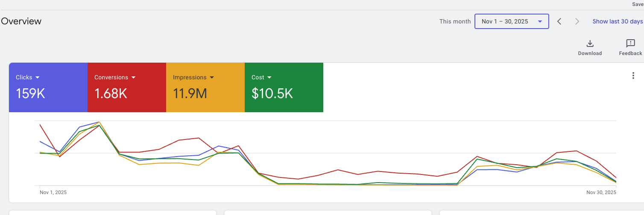This screenshot has height=215, width=644.
Task: Expand the Clicks metric dropdown arrow
Action: pos(38,78)
